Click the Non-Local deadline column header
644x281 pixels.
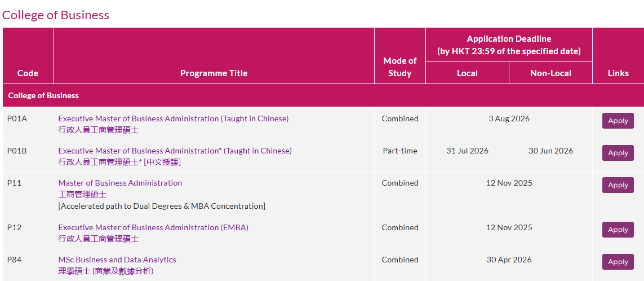[x=550, y=73]
